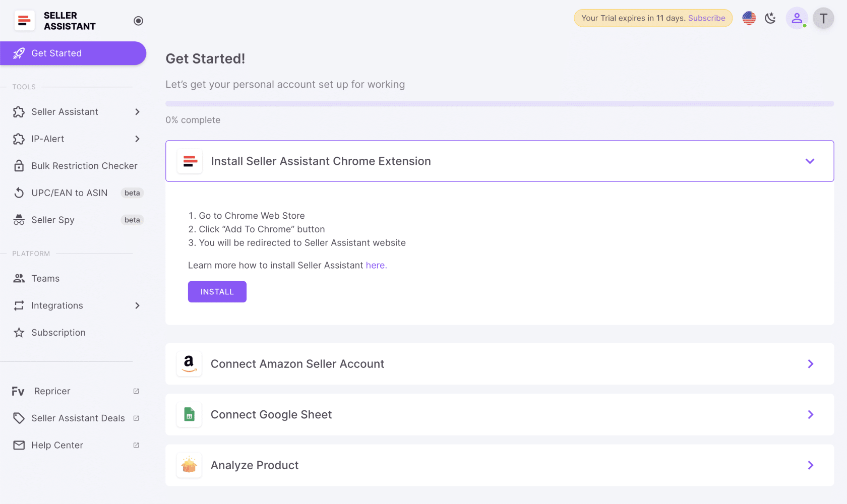Click the beta badge next to Seller Spy
Image resolution: width=847 pixels, height=504 pixels.
click(x=132, y=220)
